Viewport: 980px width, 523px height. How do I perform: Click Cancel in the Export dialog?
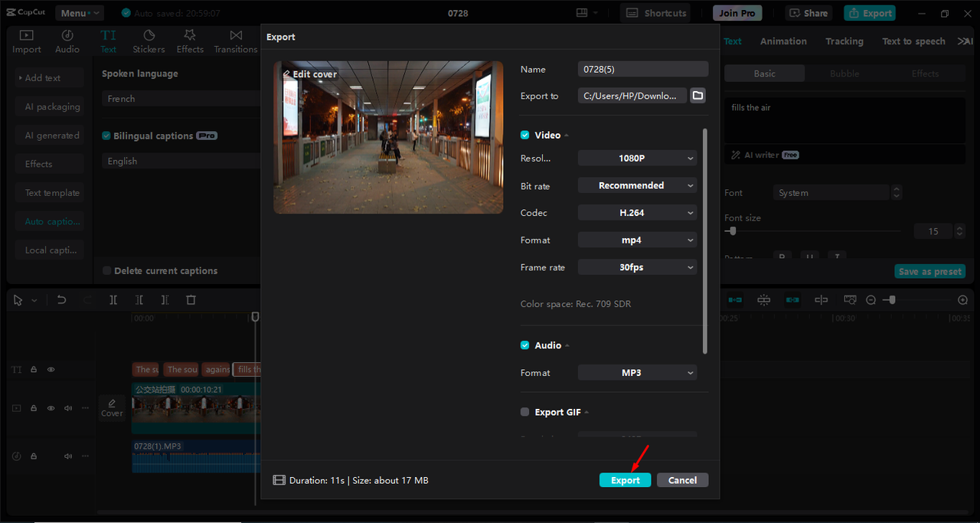pyautogui.click(x=682, y=480)
